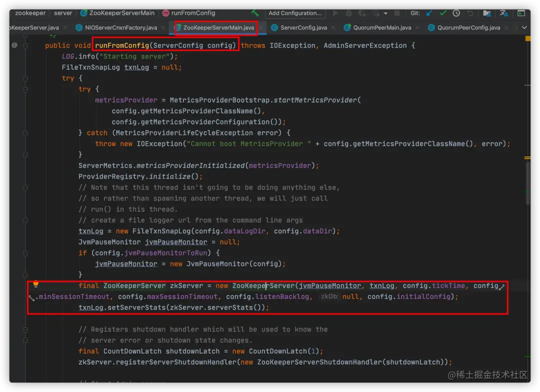Collapse the Registers shutdown comment fold marker
Image resolution: width=540 pixels, height=392 pixels.
point(25,329)
